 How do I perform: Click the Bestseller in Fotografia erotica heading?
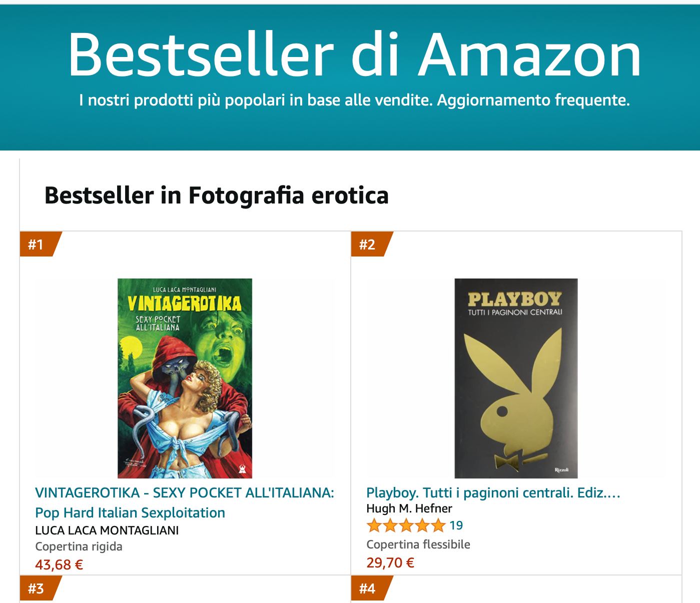(x=217, y=195)
